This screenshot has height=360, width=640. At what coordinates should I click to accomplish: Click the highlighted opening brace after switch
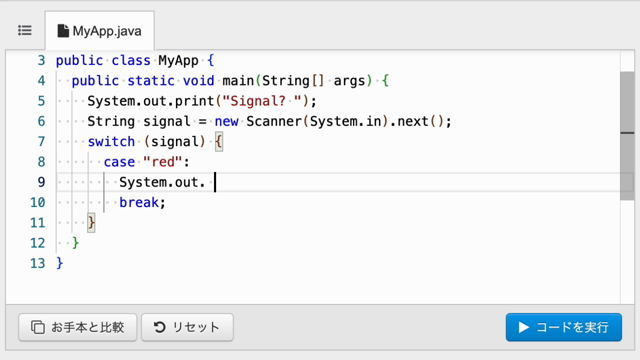[219, 142]
